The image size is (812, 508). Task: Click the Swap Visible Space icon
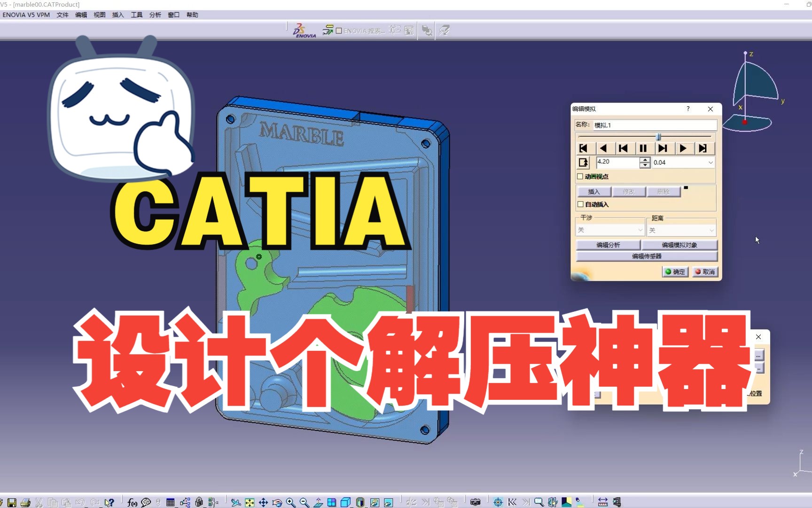(x=388, y=502)
